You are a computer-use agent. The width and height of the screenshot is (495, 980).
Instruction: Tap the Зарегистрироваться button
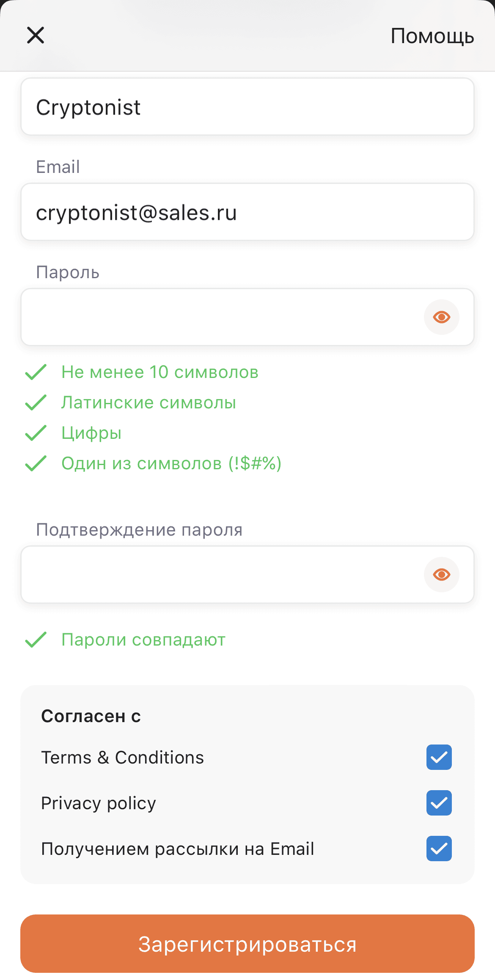[x=247, y=944]
